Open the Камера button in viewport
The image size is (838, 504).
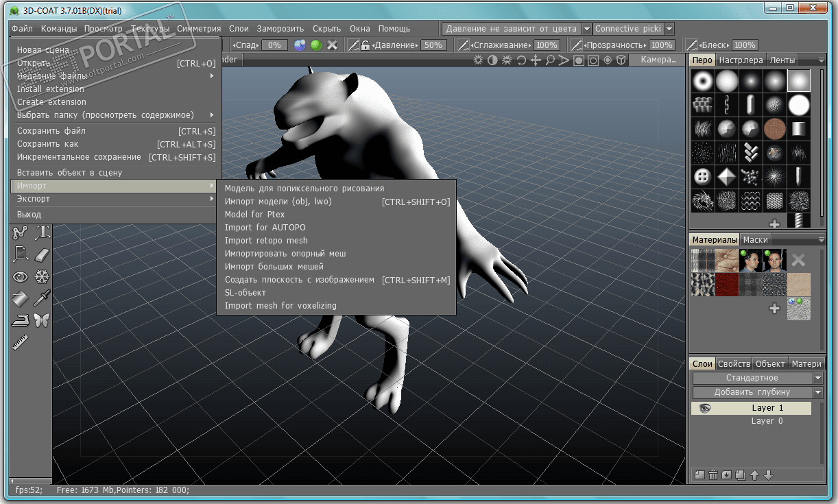tap(658, 60)
